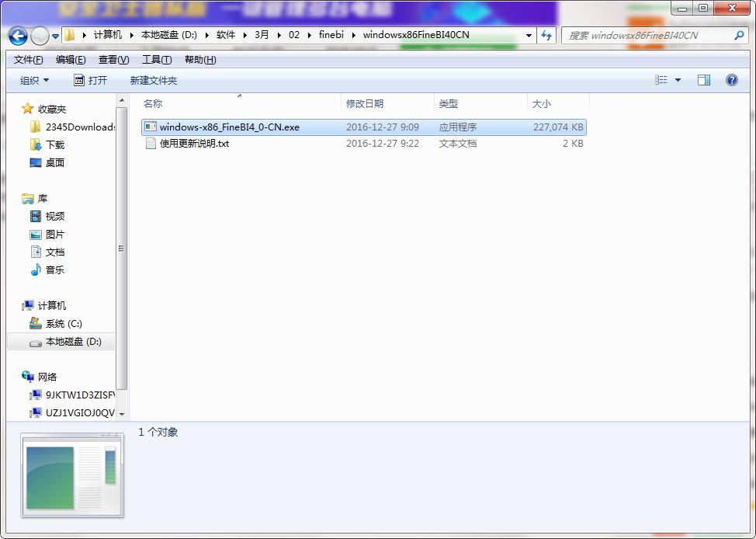Click the refresh icon beside address bar
The width and height of the screenshot is (756, 539).
click(546, 35)
